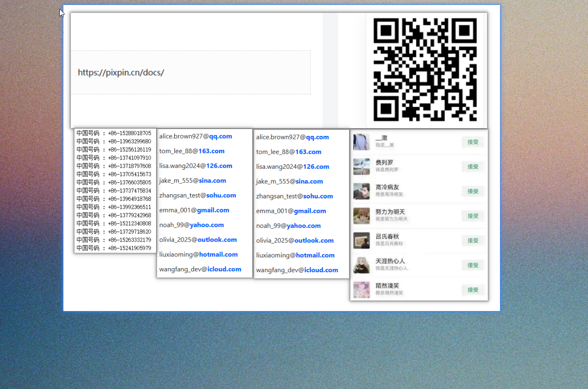
Task: Click the topmost avatar in friend requests
Action: pos(361,142)
